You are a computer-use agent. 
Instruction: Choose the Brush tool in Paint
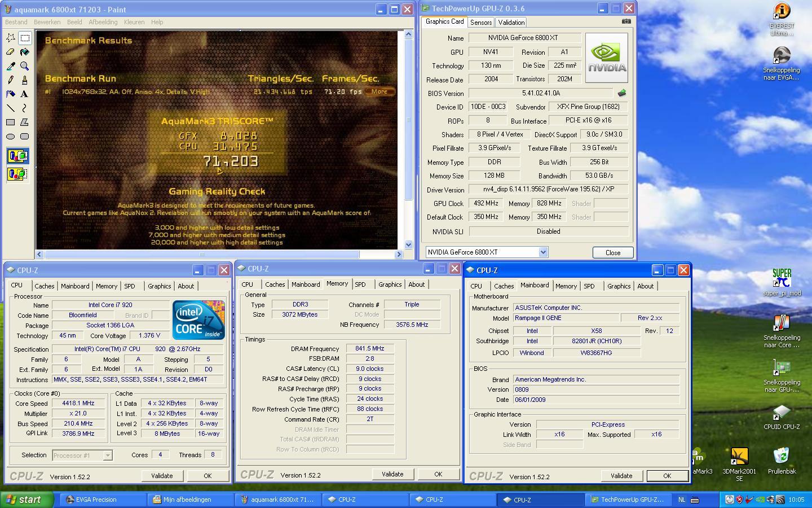pyautogui.click(x=25, y=80)
